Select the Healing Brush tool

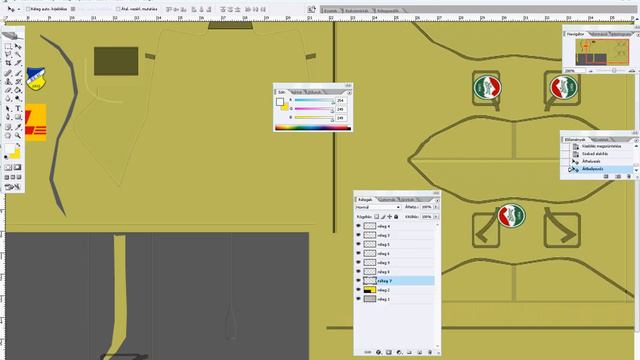[x=8, y=73]
